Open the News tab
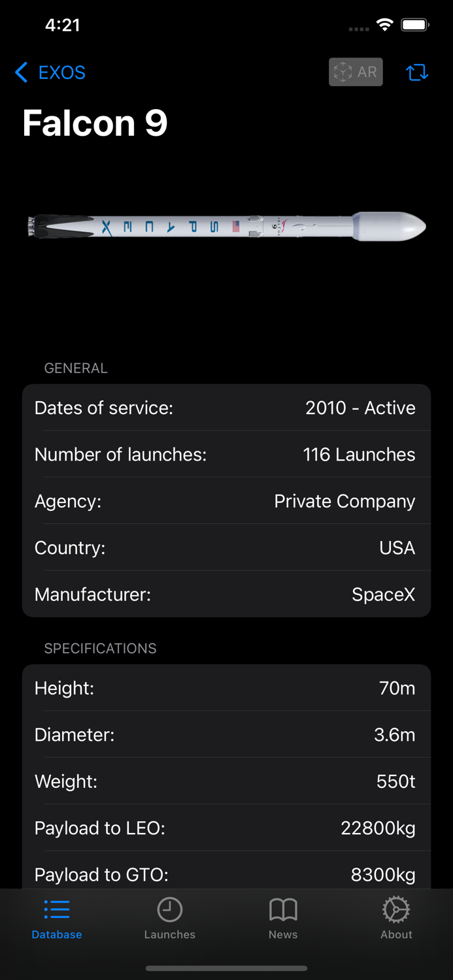The height and width of the screenshot is (980, 453). point(283,918)
